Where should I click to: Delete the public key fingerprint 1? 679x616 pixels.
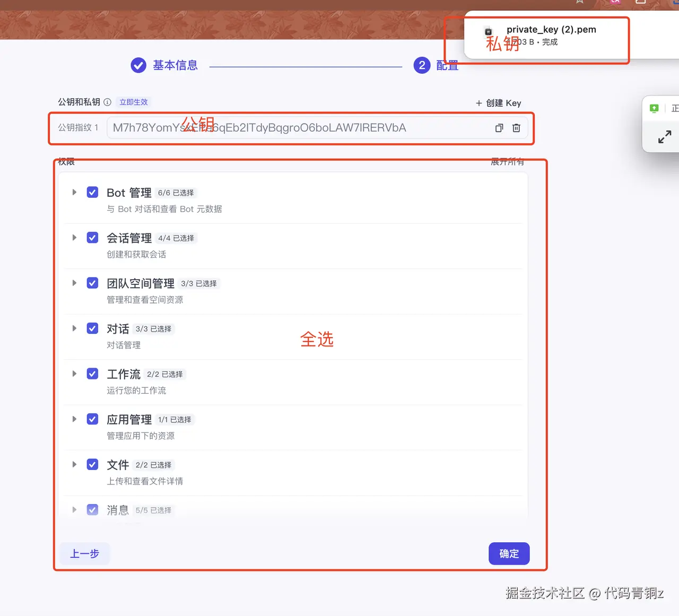tap(516, 128)
